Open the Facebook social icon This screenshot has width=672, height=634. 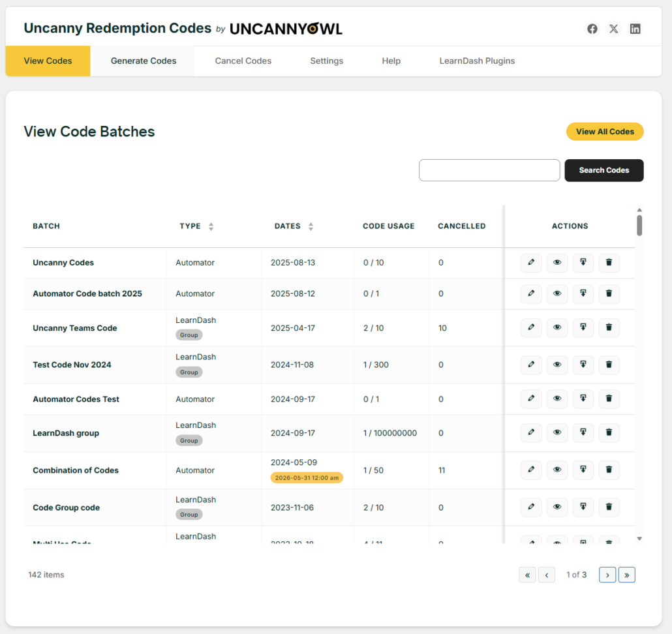592,29
